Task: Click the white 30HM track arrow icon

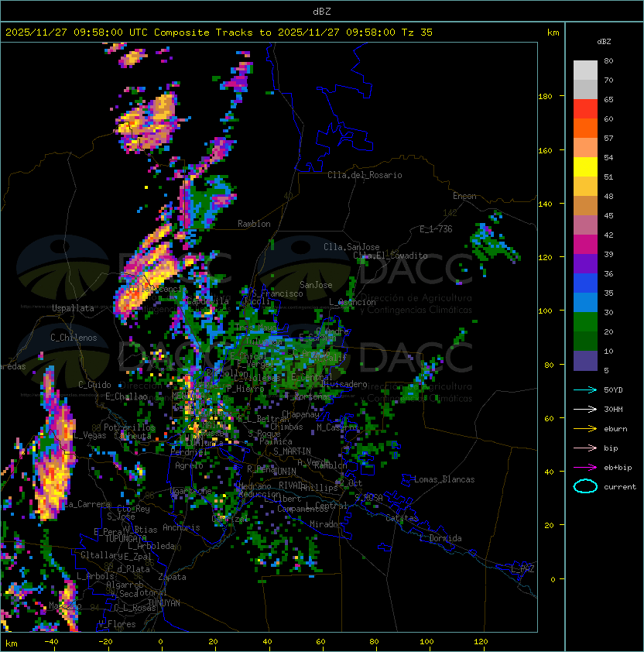Action: [585, 410]
